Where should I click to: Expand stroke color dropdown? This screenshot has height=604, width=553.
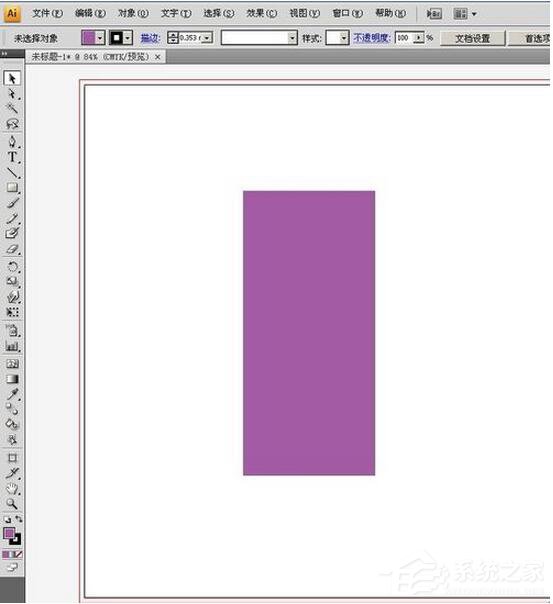[128, 38]
